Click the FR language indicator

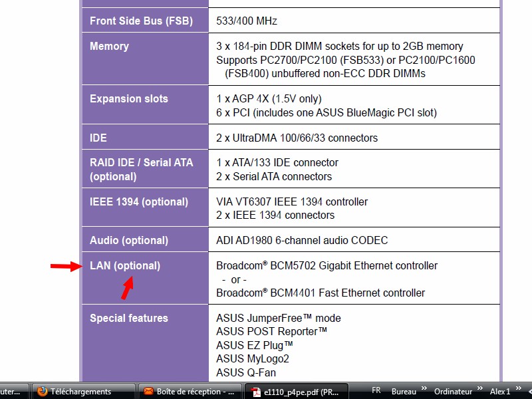(376, 391)
